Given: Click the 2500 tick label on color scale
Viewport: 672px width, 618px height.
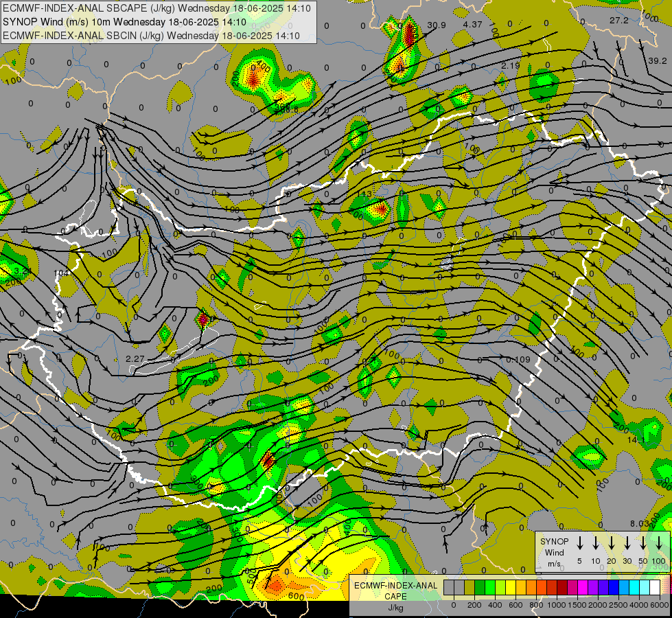Looking at the screenshot, I should (618, 605).
